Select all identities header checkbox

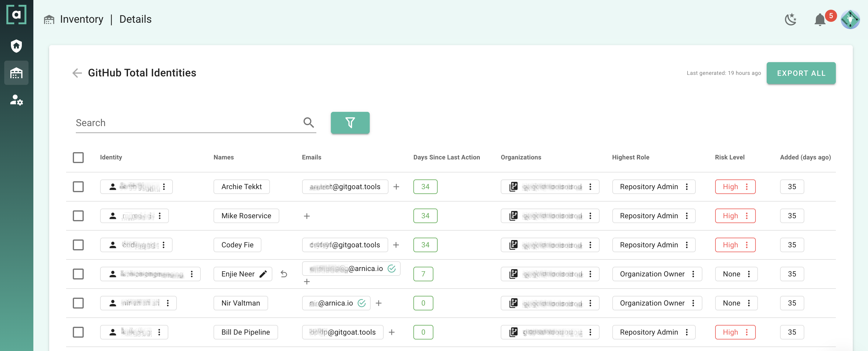pyautogui.click(x=78, y=157)
